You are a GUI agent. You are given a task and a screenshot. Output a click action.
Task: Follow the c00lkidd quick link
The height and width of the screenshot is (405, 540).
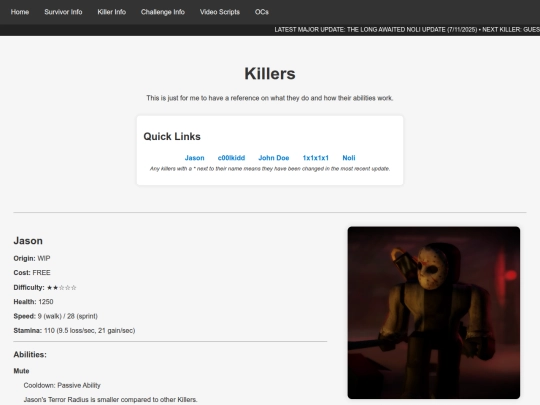click(231, 158)
